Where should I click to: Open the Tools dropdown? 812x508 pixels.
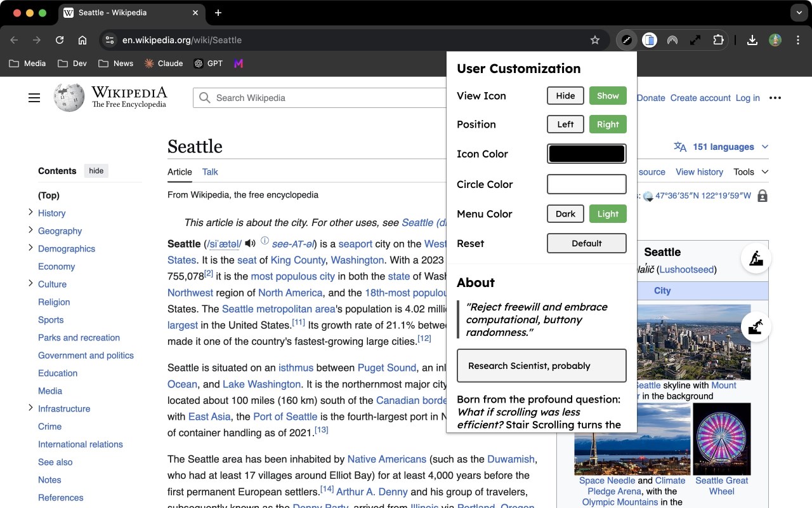click(751, 171)
